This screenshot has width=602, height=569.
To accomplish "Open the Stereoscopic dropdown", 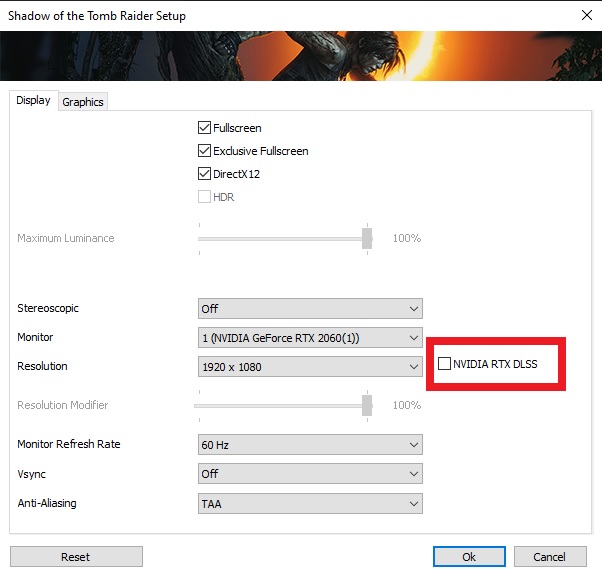I will click(x=310, y=308).
